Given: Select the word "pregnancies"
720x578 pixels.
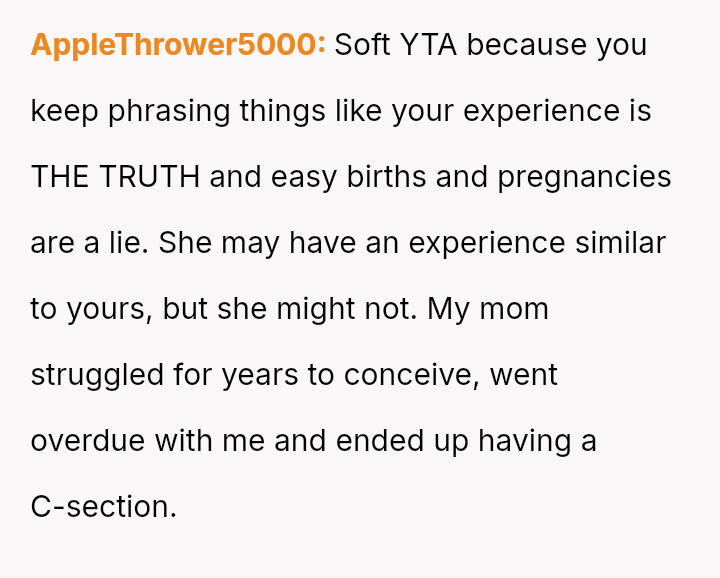Looking at the screenshot, I should coord(584,177).
